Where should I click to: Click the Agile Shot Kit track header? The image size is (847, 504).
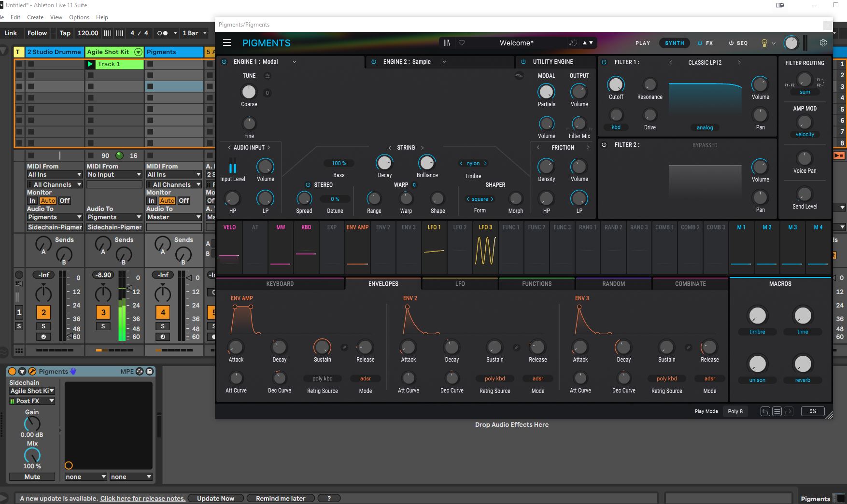[114, 52]
